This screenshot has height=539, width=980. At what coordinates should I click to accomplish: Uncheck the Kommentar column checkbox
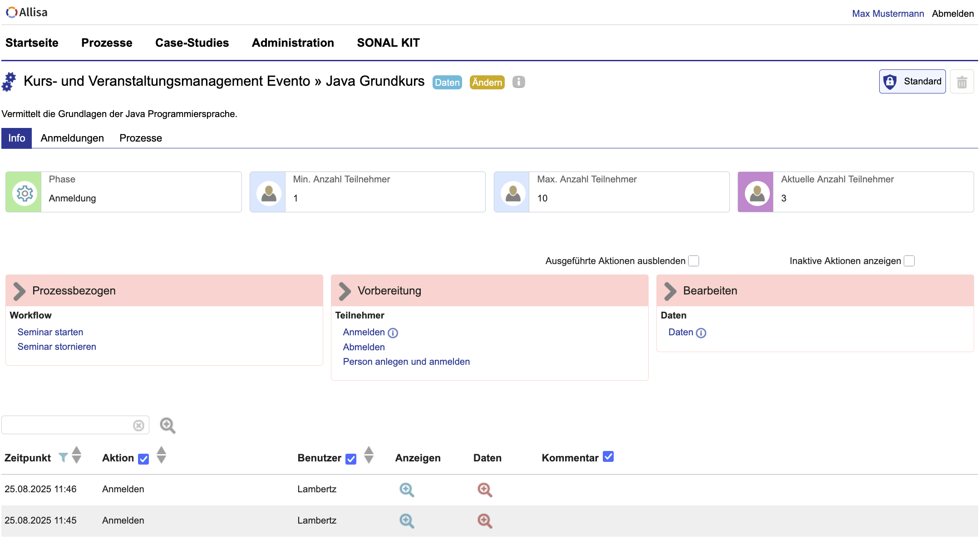pos(608,457)
